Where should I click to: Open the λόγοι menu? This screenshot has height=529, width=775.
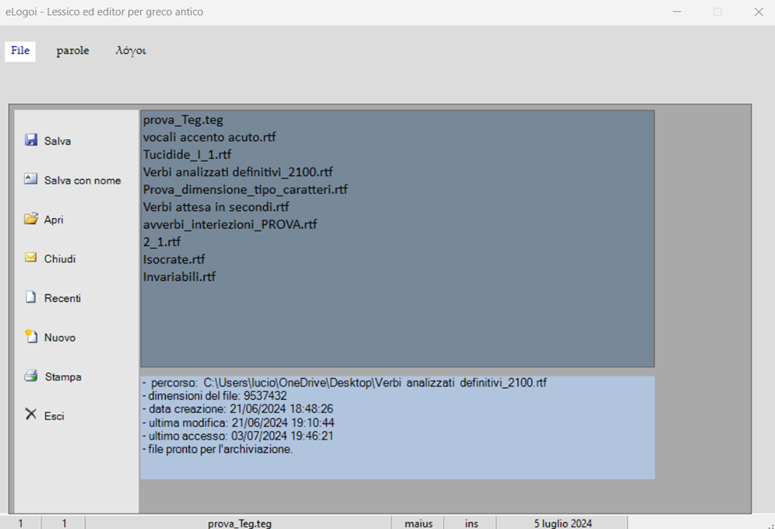click(131, 51)
